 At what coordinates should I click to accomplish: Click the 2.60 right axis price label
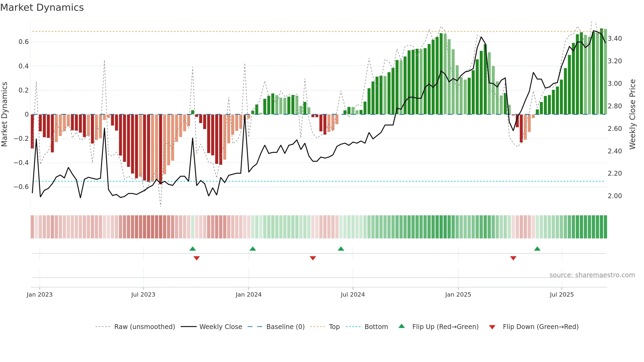(x=615, y=129)
